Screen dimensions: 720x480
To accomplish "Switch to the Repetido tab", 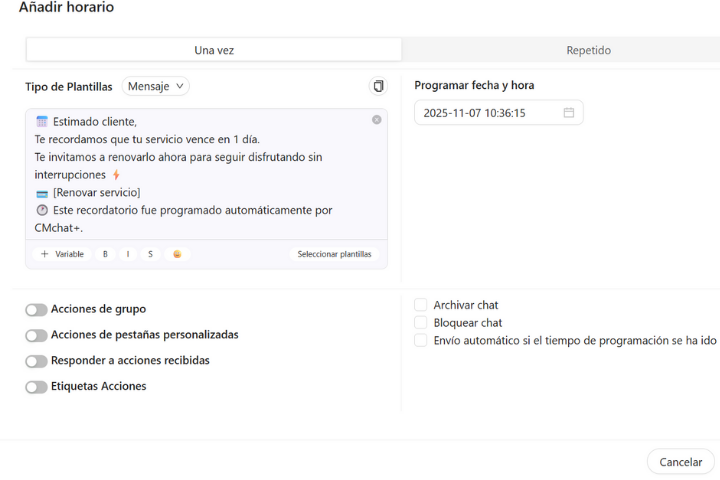I will (588, 50).
